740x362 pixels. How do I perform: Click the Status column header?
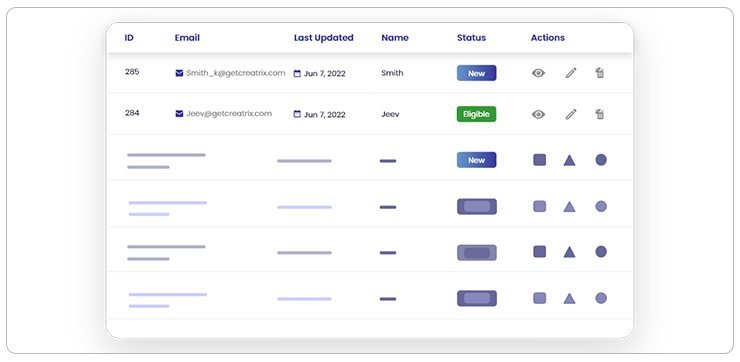471,38
